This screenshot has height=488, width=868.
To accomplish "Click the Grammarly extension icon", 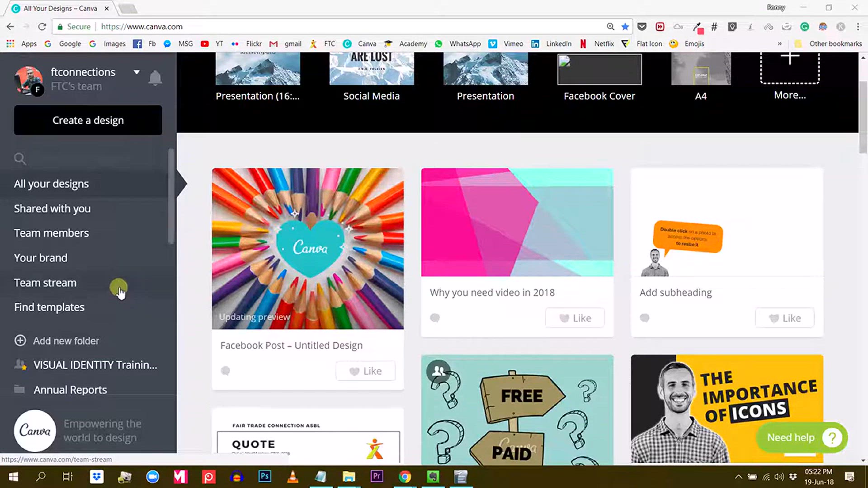I will 805,27.
